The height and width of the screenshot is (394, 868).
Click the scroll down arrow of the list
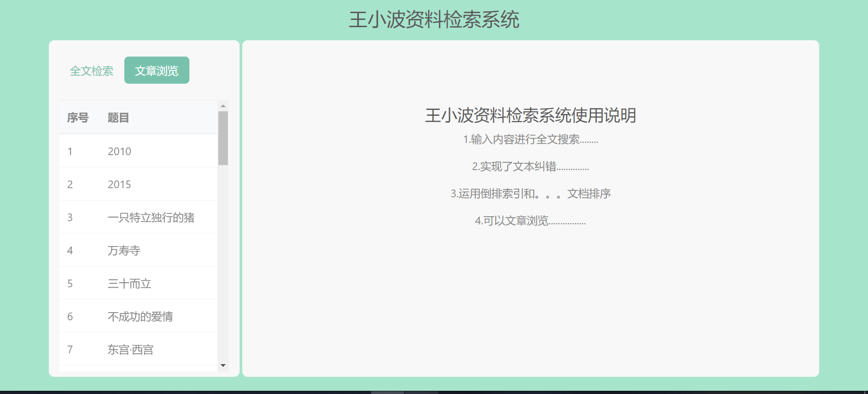223,366
